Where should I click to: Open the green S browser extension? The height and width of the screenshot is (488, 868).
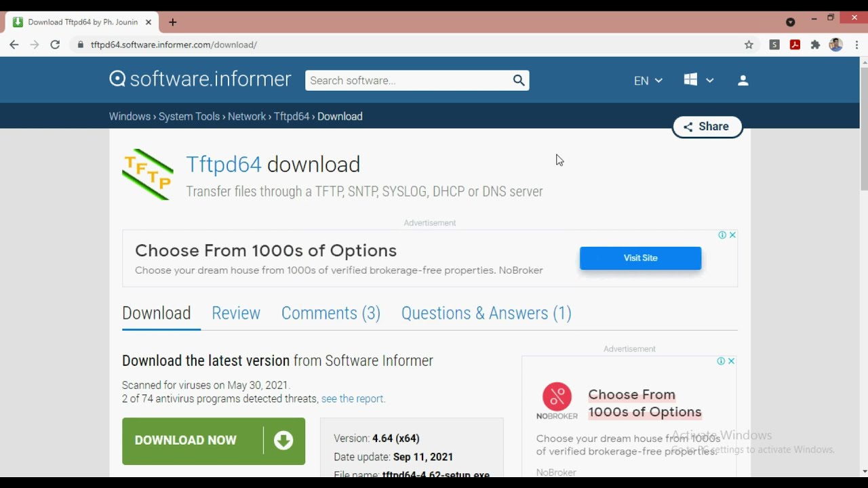[774, 45]
